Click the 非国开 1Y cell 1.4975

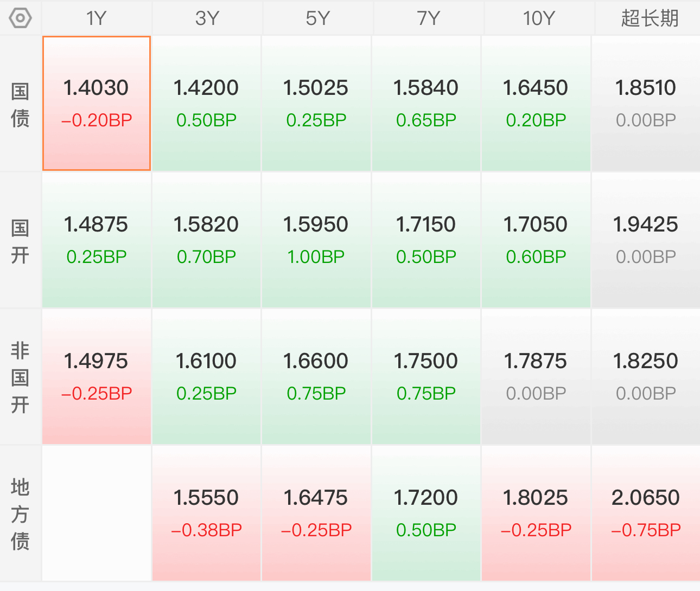(x=97, y=377)
